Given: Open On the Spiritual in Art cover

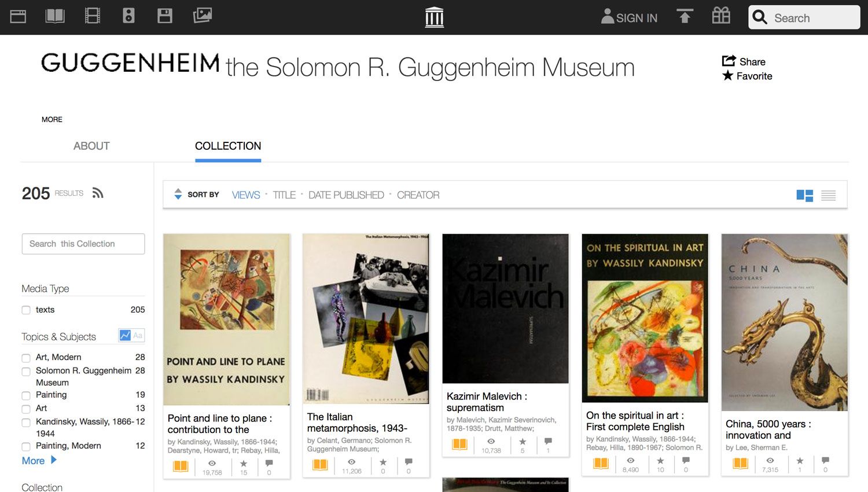Looking at the screenshot, I should click(645, 318).
